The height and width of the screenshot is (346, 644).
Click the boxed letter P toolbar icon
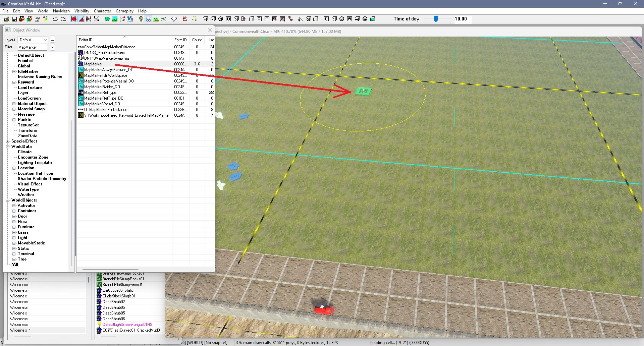click(x=267, y=19)
